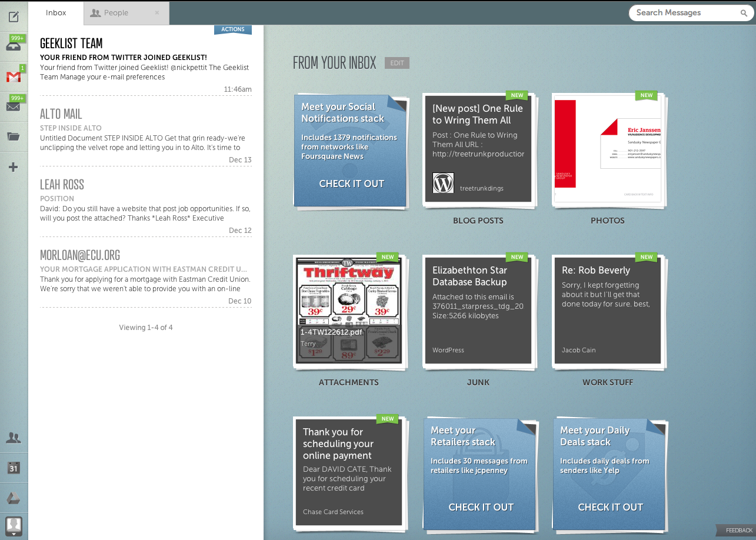Open the Elizabethton Star Database Backup card
The width and height of the screenshot is (756, 540).
(478, 311)
